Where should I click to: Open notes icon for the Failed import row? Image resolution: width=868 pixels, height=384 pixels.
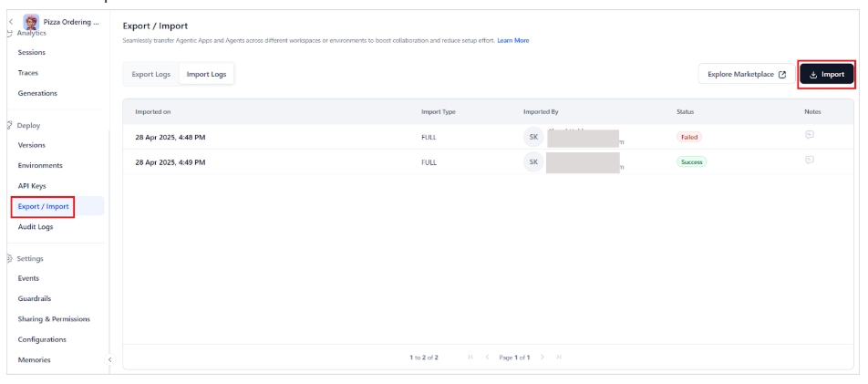[x=810, y=135]
